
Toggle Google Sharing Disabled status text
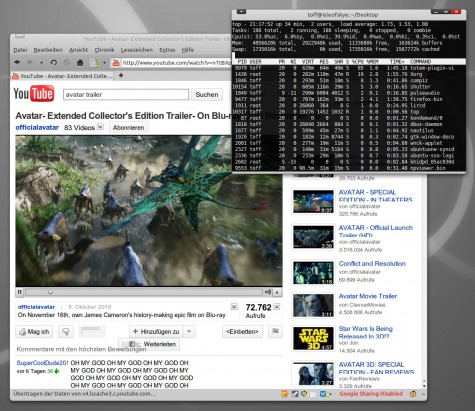point(371,394)
